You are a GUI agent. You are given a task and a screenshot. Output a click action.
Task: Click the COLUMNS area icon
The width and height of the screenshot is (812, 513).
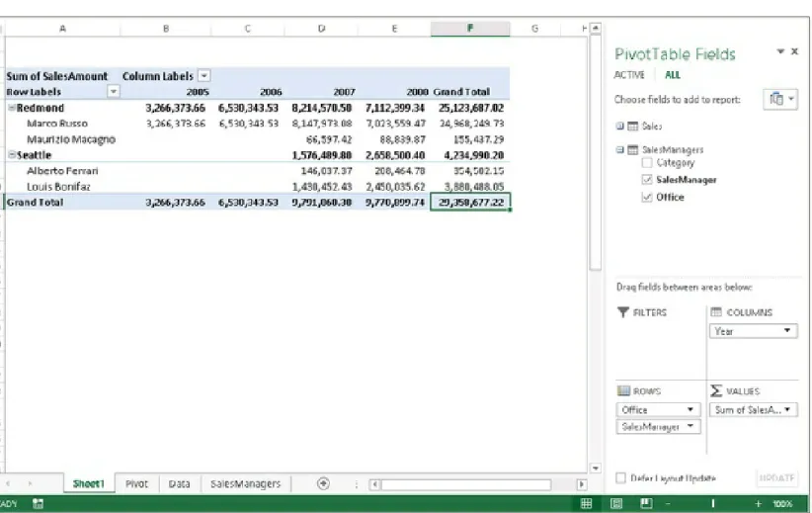click(x=716, y=312)
